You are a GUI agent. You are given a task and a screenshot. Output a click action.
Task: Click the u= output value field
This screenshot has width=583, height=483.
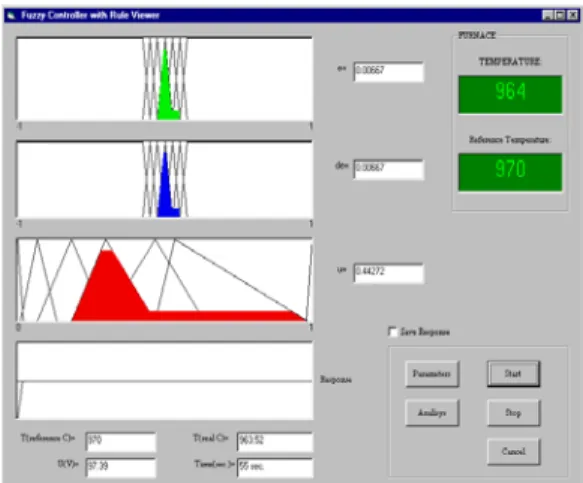[x=389, y=273]
